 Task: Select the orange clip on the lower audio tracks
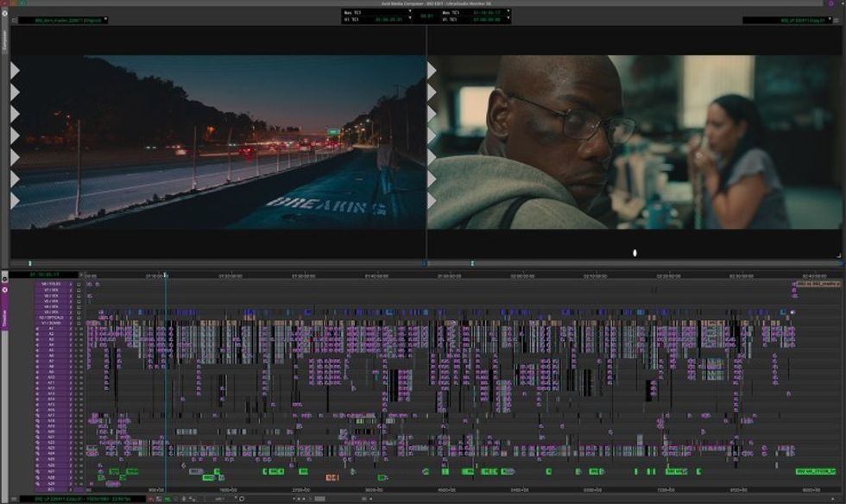331,477
